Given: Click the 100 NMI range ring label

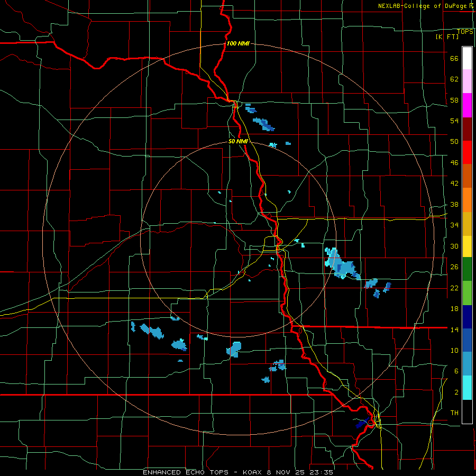Looking at the screenshot, I should point(238,43).
